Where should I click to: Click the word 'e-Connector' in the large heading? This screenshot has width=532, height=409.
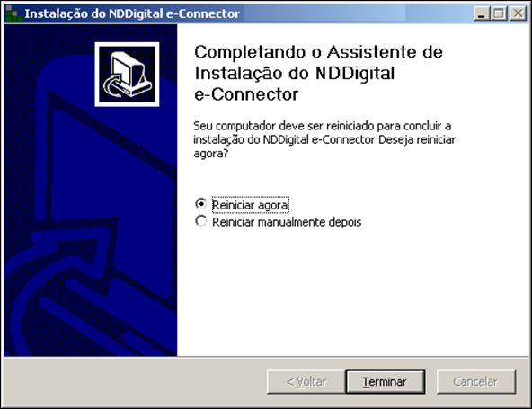pos(246,94)
